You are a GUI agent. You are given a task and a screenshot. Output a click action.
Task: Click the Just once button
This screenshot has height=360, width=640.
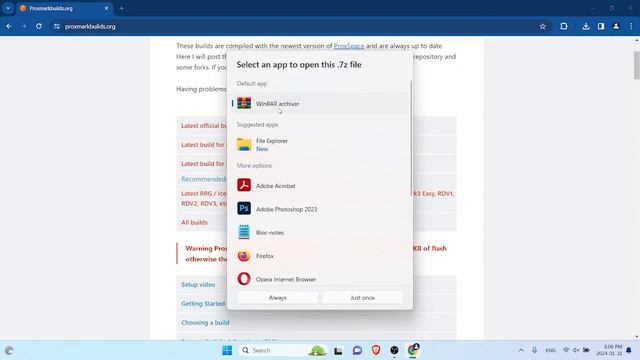click(362, 298)
